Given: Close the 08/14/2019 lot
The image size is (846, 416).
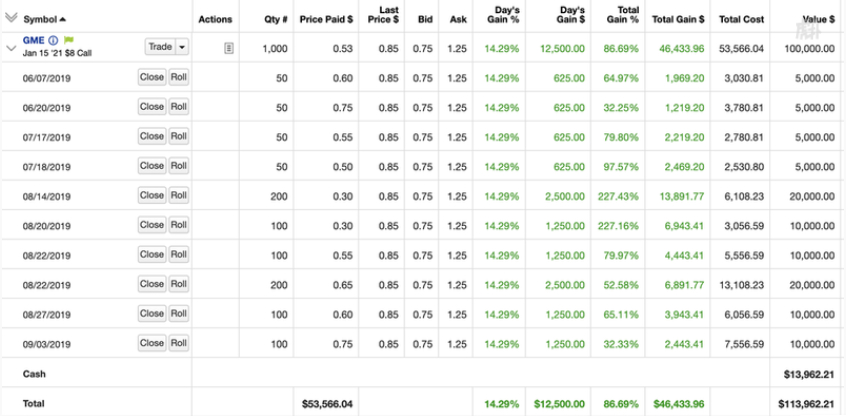Looking at the screenshot, I should tap(152, 195).
